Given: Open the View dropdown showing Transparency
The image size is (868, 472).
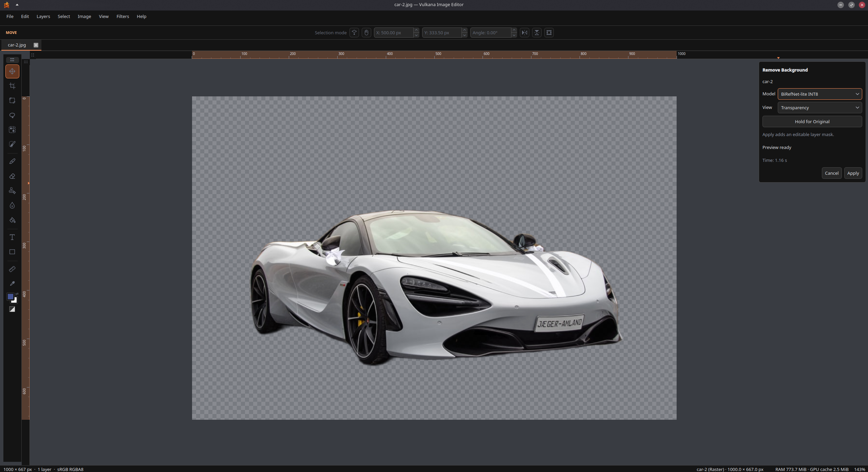Looking at the screenshot, I should click(819, 108).
